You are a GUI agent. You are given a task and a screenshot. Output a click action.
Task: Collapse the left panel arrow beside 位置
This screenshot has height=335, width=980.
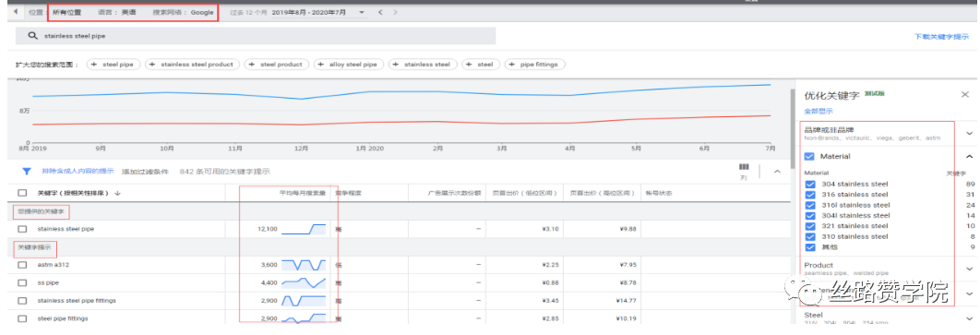[x=15, y=12]
